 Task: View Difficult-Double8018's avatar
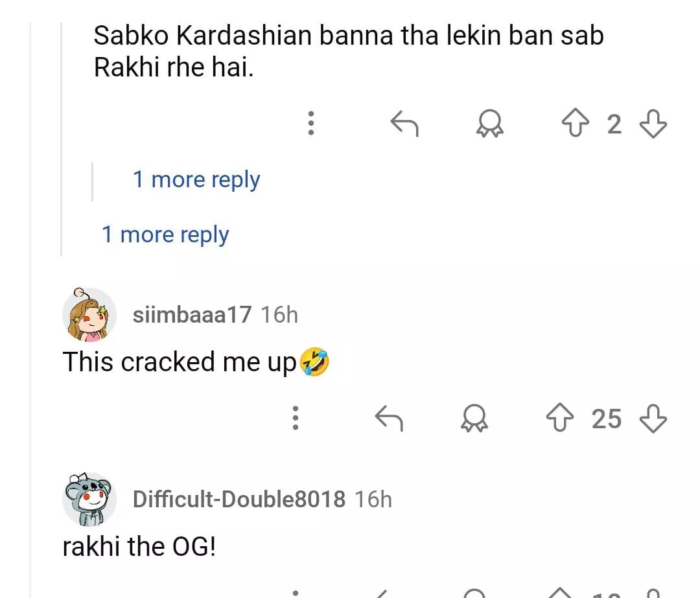(89, 499)
